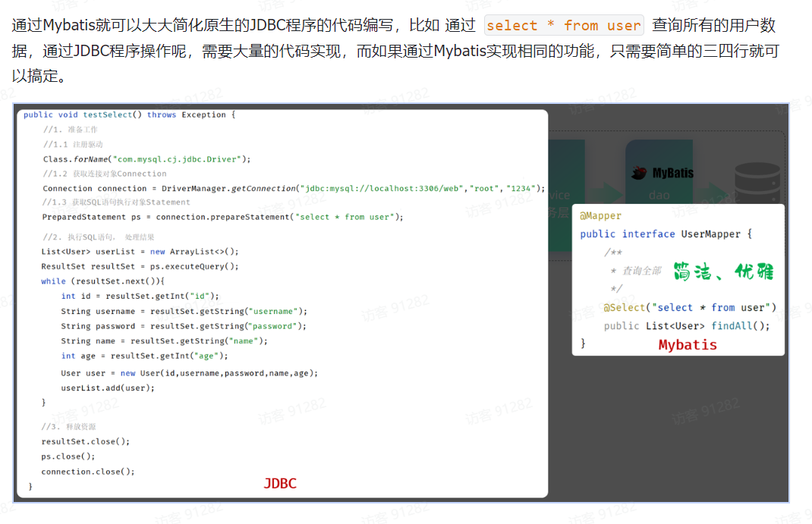Click the paragraph ending "以搞定。"
Viewport: 812px width, 524px height.
(39, 76)
